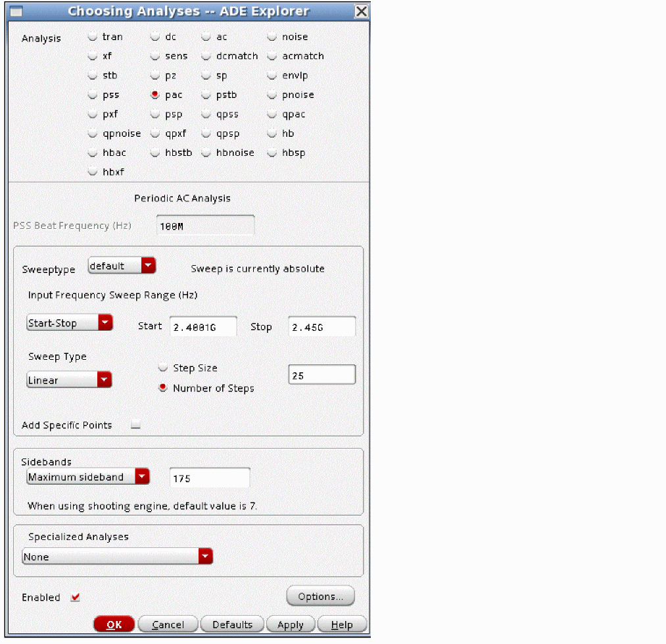Select the acmatch analysis option

click(x=272, y=56)
